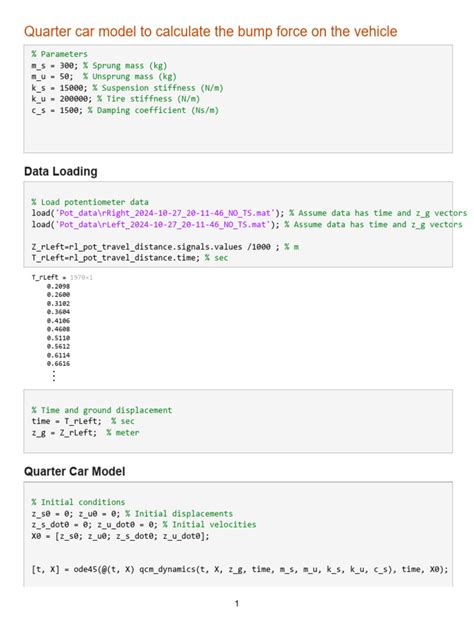Click the first output value 0.2098

58,286
